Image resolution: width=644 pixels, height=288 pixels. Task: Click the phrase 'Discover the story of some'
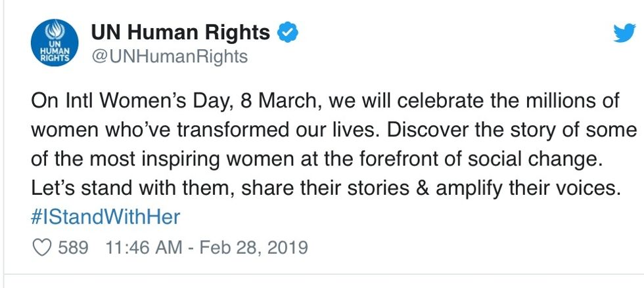[512, 130]
